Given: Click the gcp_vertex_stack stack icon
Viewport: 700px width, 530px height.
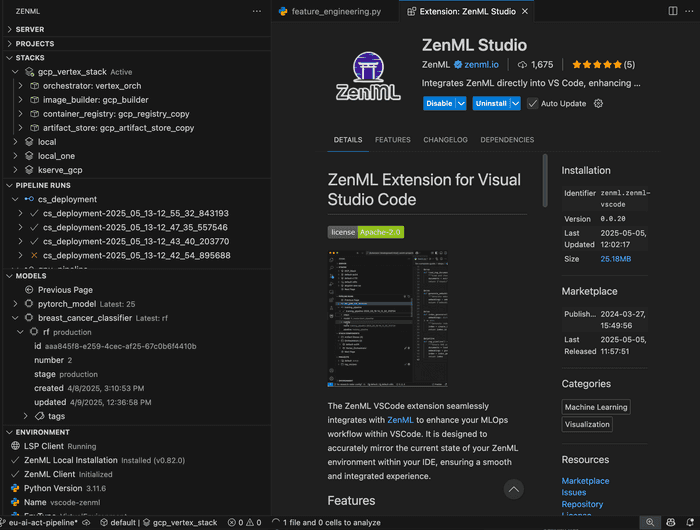Looking at the screenshot, I should [x=29, y=72].
